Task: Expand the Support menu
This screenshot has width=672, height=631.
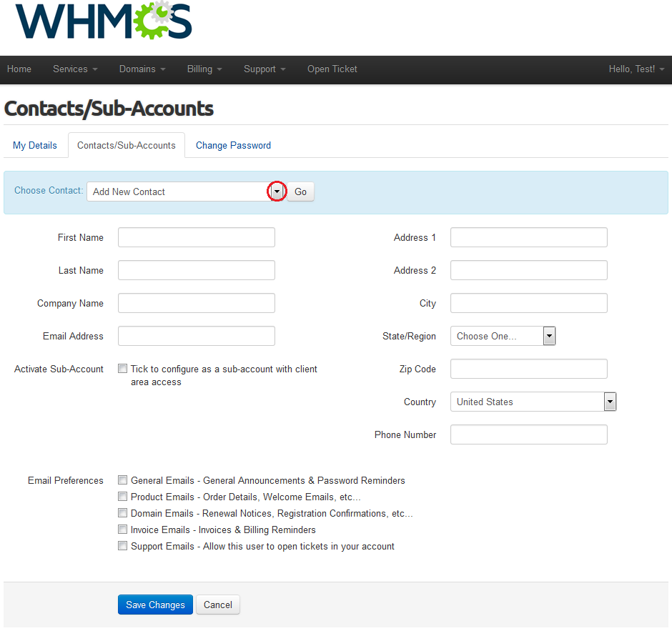Action: 265,69
